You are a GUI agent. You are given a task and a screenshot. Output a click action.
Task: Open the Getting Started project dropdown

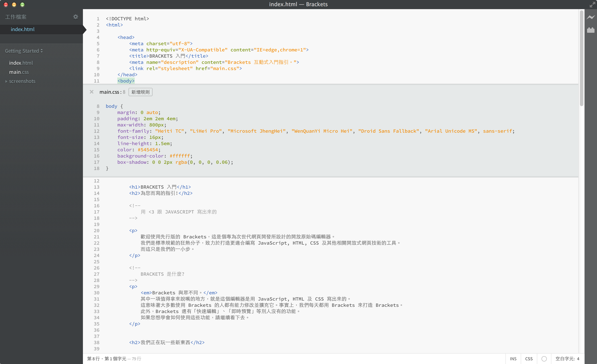click(24, 51)
